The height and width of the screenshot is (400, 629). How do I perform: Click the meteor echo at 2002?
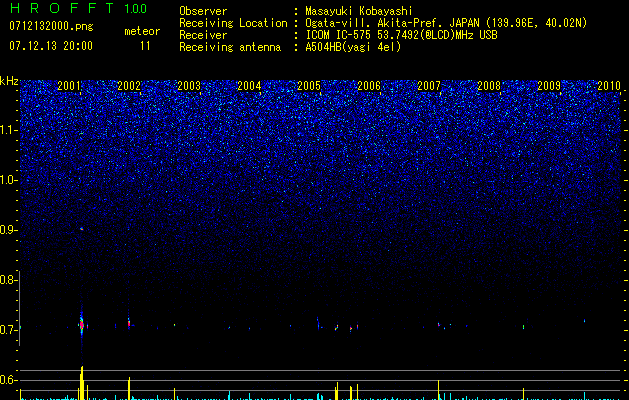point(129,323)
